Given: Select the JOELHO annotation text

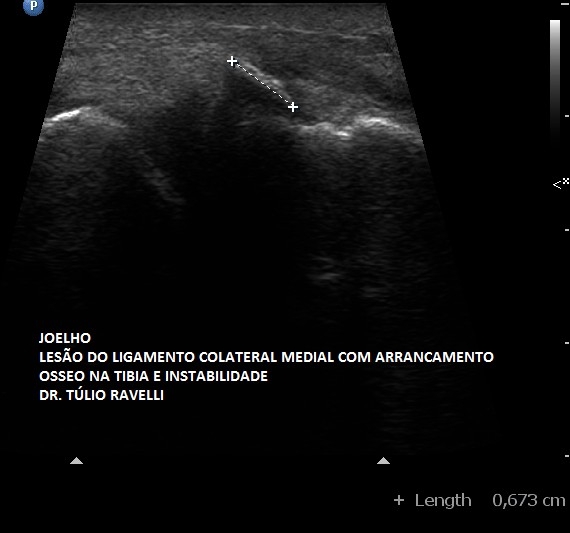Looking at the screenshot, I should click(x=65, y=338).
